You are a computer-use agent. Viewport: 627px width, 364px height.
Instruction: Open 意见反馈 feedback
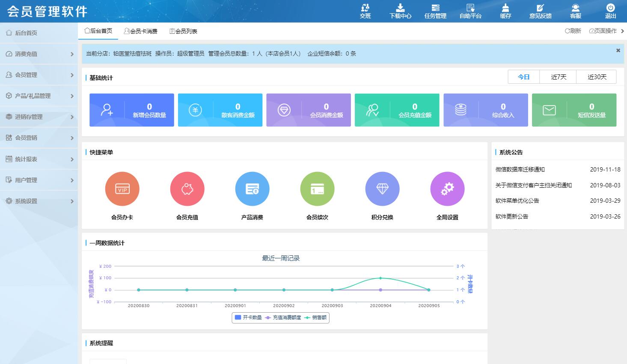pyautogui.click(x=541, y=11)
